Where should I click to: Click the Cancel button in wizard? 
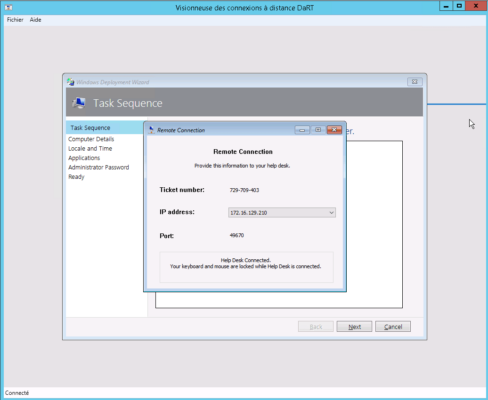[393, 327]
